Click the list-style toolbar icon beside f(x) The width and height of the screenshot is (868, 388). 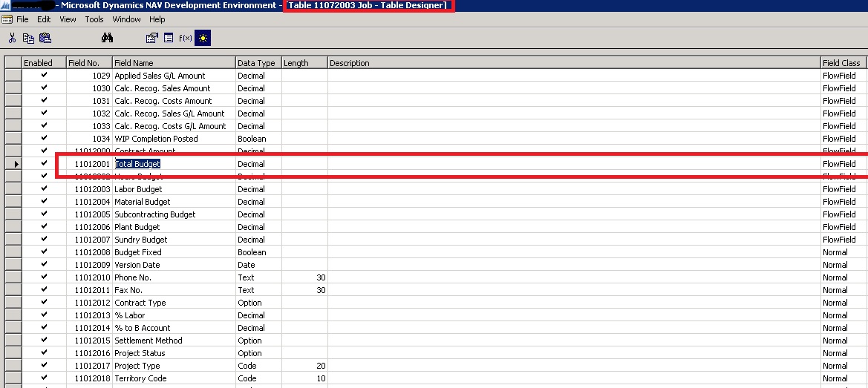(169, 38)
